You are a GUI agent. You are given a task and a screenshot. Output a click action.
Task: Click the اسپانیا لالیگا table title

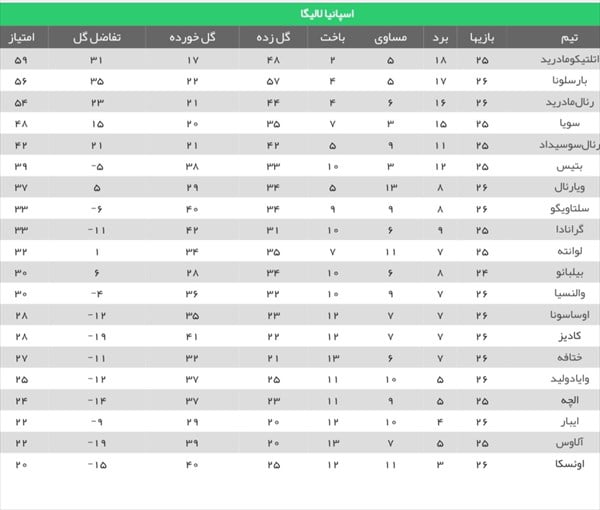(298, 14)
